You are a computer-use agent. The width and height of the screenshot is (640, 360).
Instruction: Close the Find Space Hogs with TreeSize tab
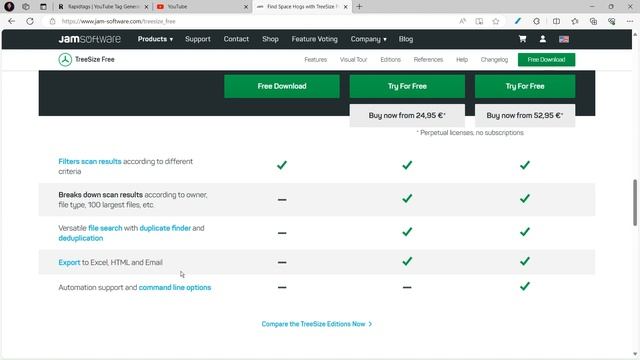click(345, 7)
